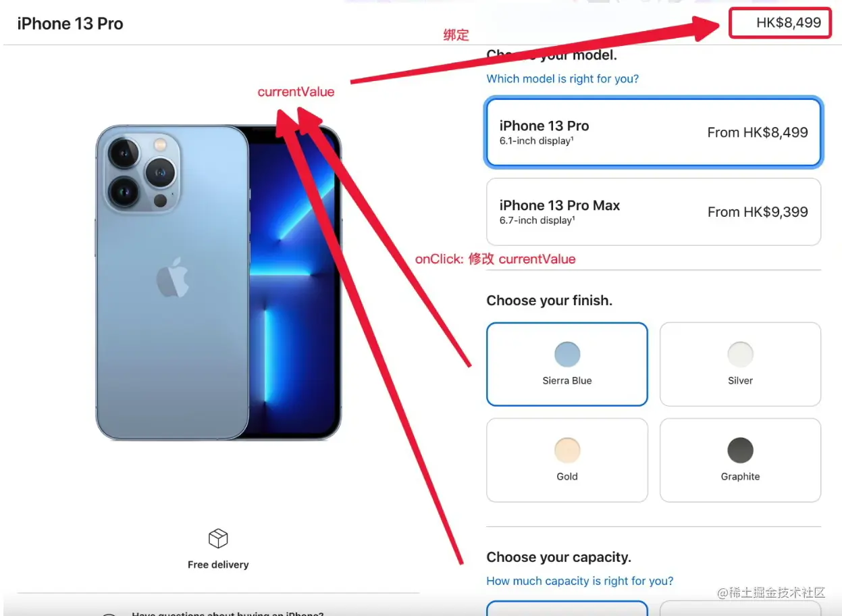The width and height of the screenshot is (842, 616).
Task: Click the Free delivery box icon
Action: [218, 538]
